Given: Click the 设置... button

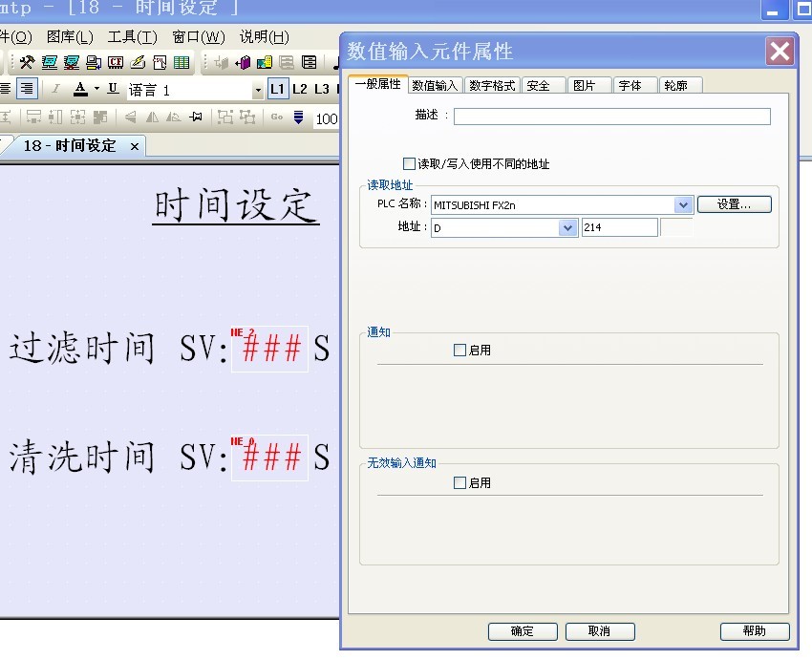Looking at the screenshot, I should 734,204.
